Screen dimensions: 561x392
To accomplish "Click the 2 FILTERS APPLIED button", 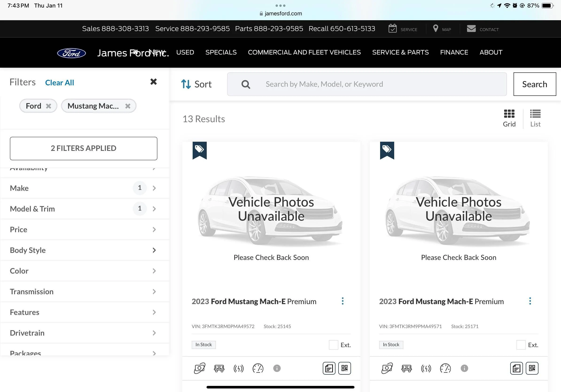I will [84, 148].
